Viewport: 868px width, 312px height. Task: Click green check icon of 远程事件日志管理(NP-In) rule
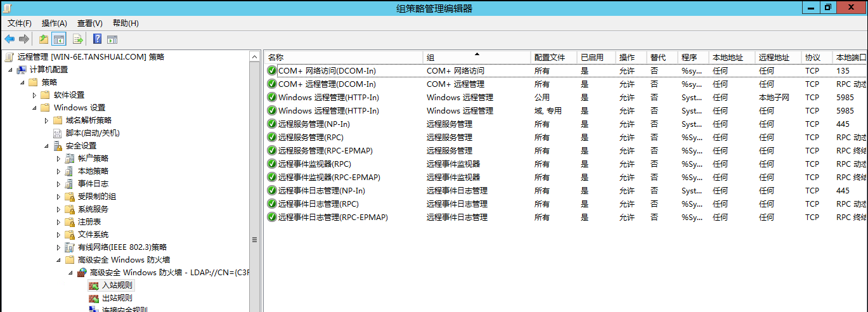272,191
